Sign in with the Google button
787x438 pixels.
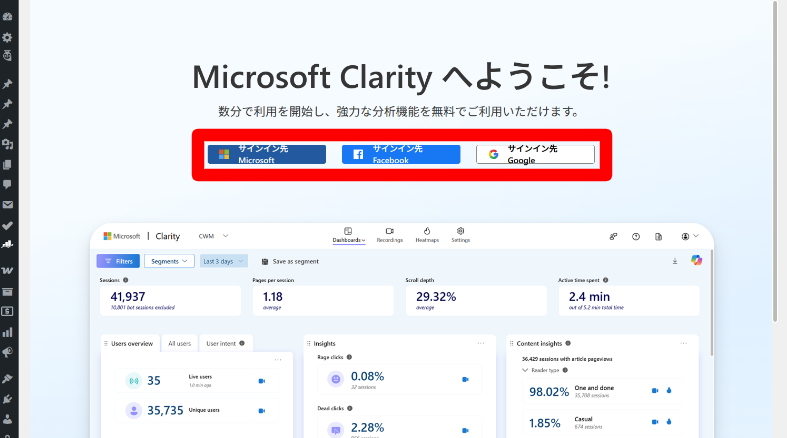point(536,155)
